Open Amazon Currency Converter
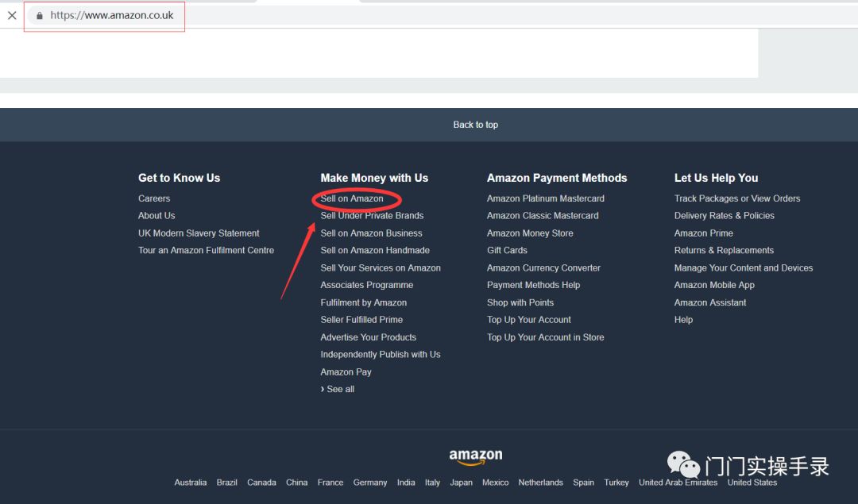This screenshot has height=504, width=858. tap(543, 267)
